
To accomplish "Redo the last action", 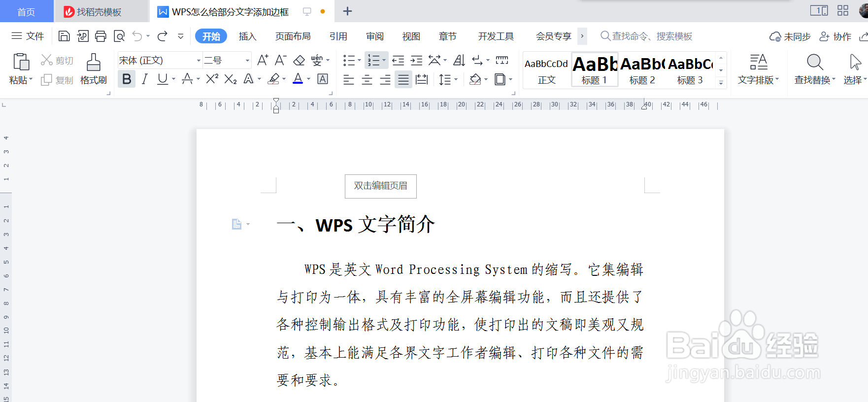I will [x=163, y=36].
